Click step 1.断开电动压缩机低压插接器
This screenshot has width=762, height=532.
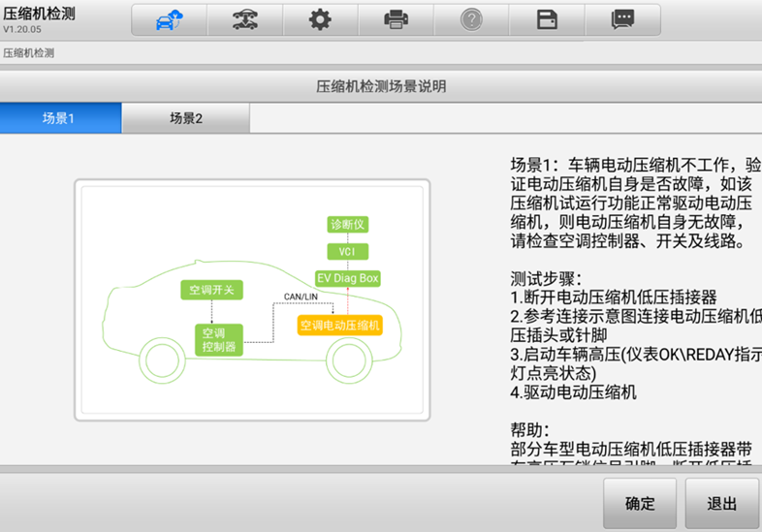614,297
